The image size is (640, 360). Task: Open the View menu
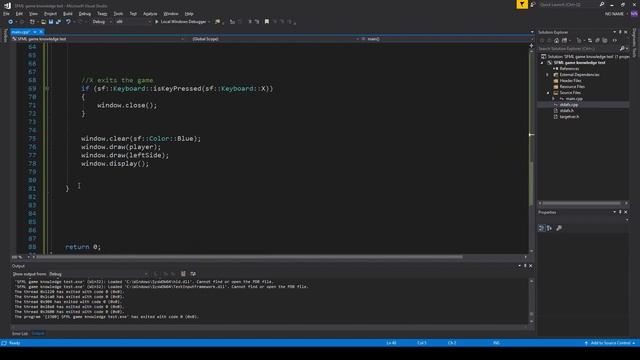(x=33, y=14)
